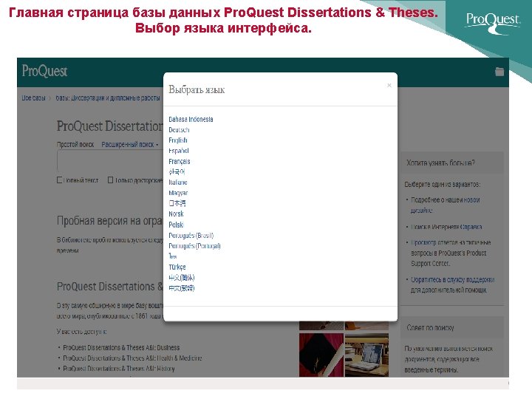Image resolution: width=532 pixels, height=399 pixels.
Task: Open Подробнее о нашем новом дизайне link
Action: (445, 205)
